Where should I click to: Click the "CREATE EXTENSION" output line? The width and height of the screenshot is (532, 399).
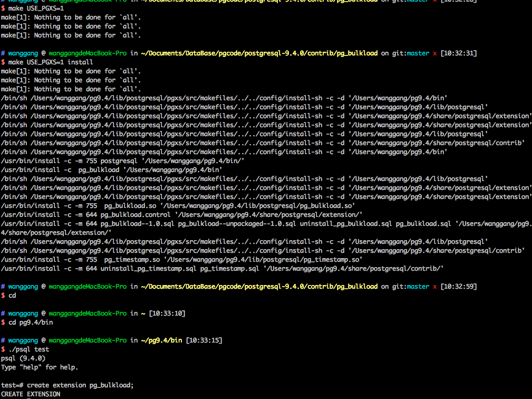coord(31,394)
